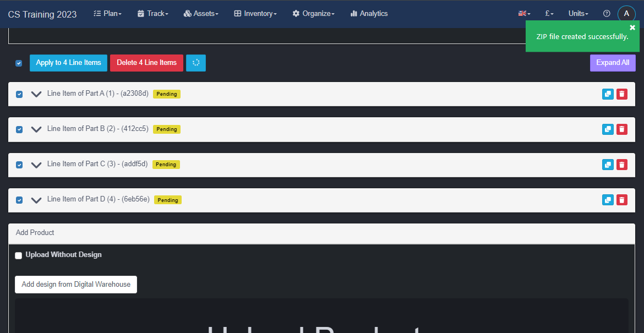
Task: Open the user avatar profile icon
Action: (626, 14)
